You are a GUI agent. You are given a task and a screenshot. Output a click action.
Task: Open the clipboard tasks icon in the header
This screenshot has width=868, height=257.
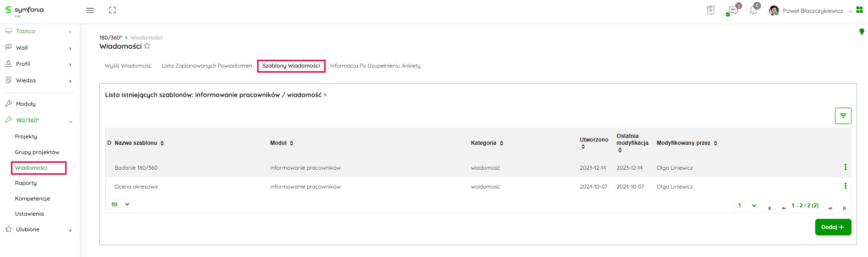tap(710, 10)
